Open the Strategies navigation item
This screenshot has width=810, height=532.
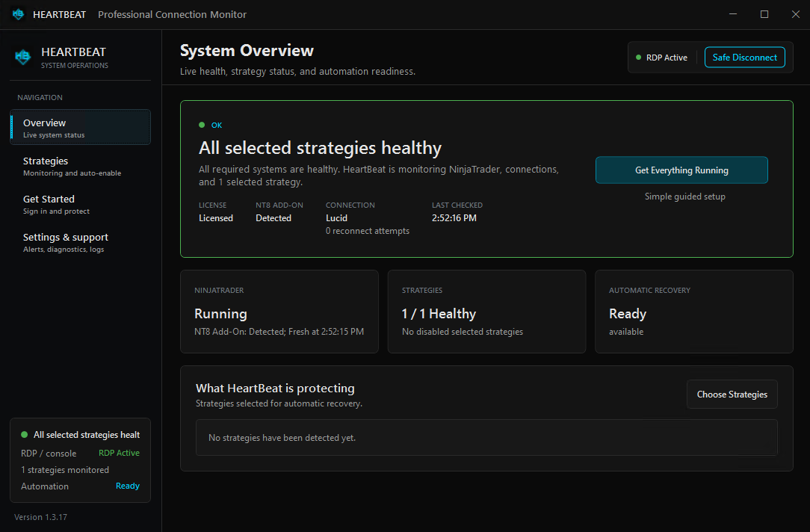pyautogui.click(x=80, y=166)
